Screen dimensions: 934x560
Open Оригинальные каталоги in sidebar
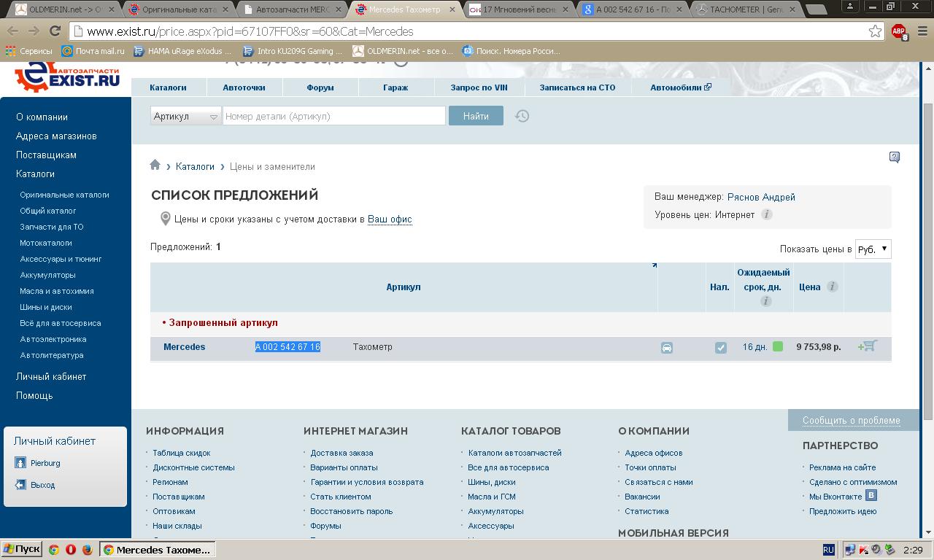coord(64,195)
